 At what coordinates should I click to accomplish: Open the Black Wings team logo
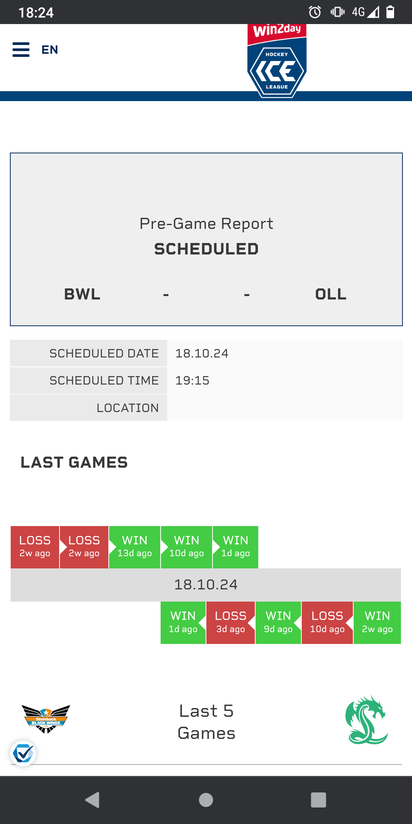pos(46,718)
